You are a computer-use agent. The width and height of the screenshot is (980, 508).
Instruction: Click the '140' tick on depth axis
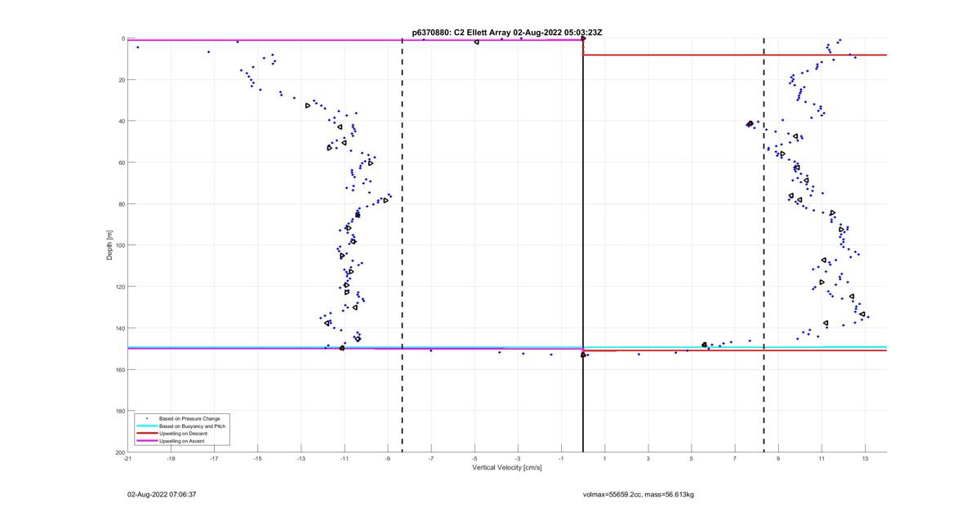coord(119,328)
